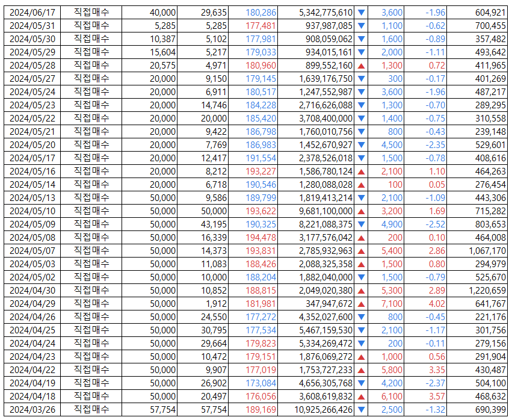
Task: Click the up triangle in 2024/05/28 row
Action: (x=361, y=66)
